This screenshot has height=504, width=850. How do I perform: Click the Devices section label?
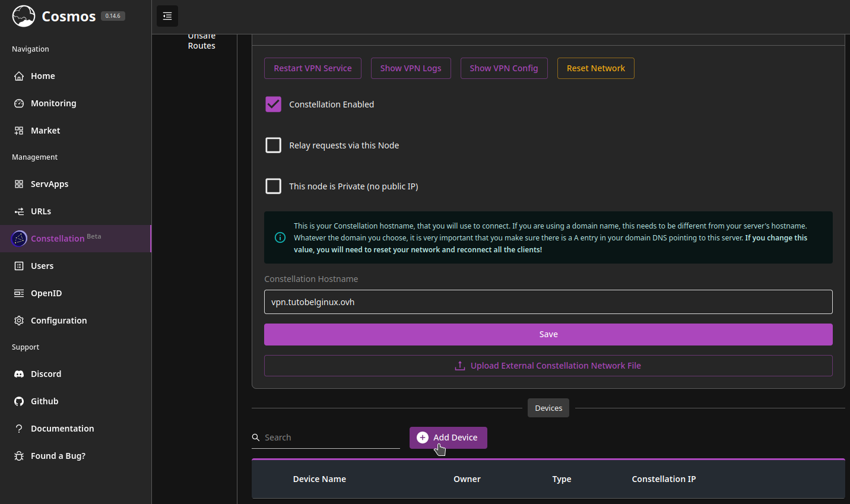pyautogui.click(x=548, y=408)
